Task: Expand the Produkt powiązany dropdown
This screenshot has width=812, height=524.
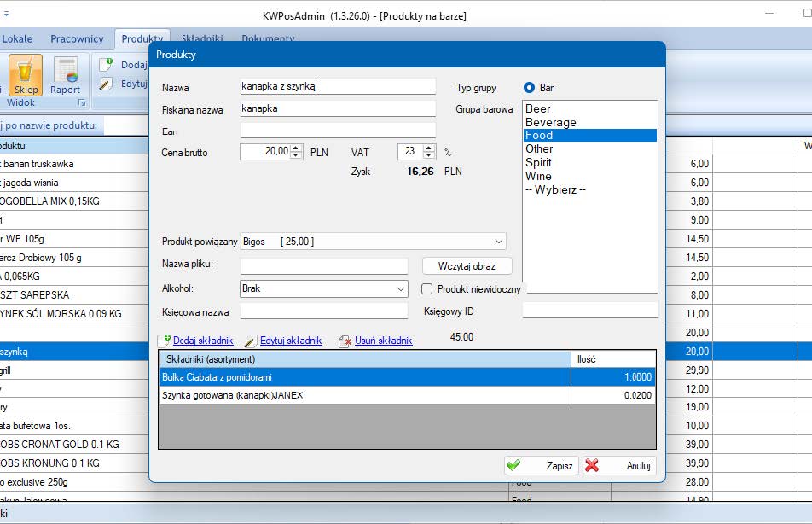Action: click(x=497, y=242)
